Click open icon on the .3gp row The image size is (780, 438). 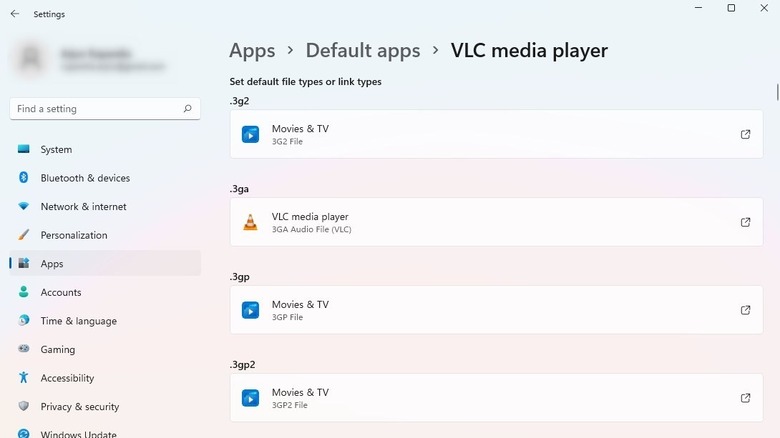pyautogui.click(x=745, y=310)
